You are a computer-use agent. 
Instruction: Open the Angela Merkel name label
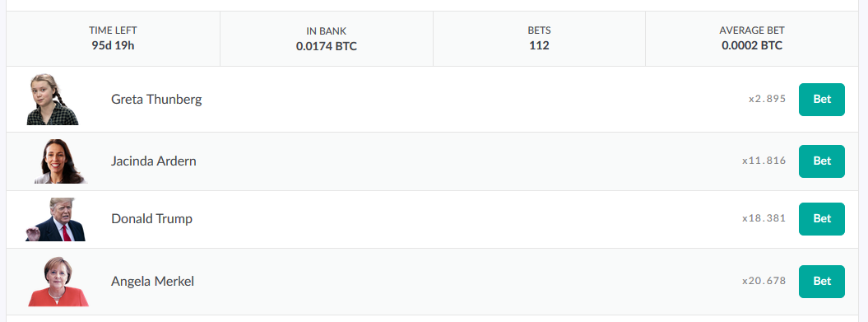152,282
